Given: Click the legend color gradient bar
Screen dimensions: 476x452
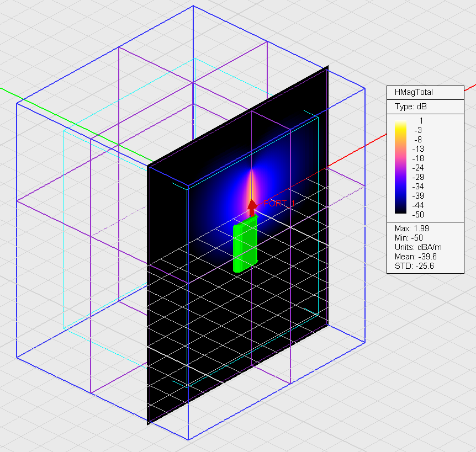Looking at the screenshot, I should pos(400,166).
